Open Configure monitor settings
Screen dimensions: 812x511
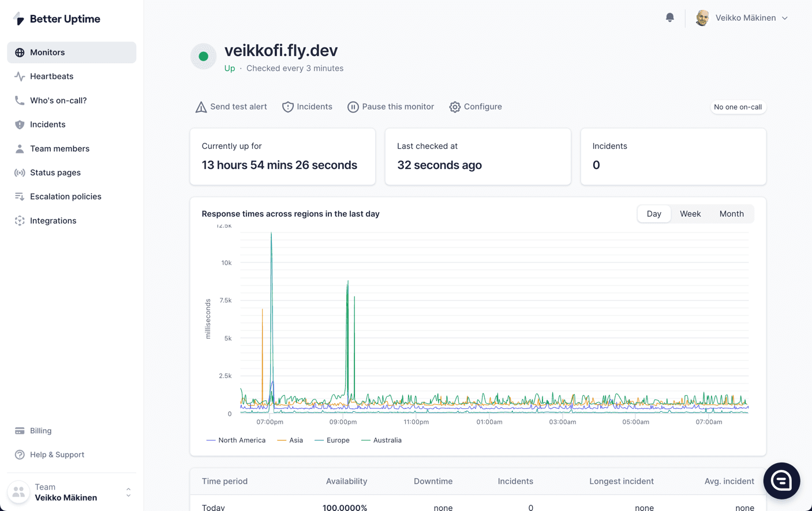[476, 107]
